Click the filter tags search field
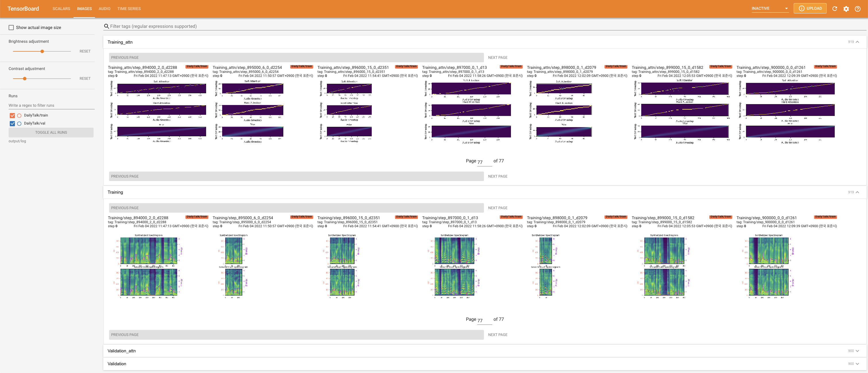Image resolution: width=868 pixels, height=373 pixels. (x=303, y=26)
